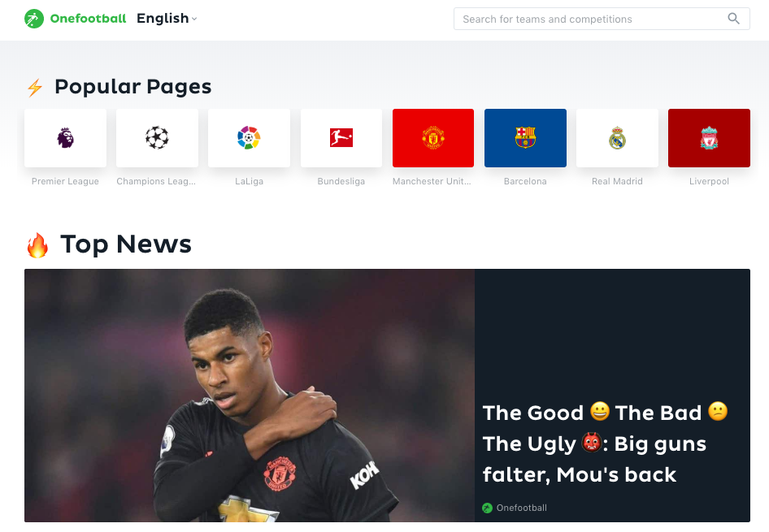This screenshot has height=532, width=769.
Task: Open the Premier League page tile
Action: pos(65,138)
